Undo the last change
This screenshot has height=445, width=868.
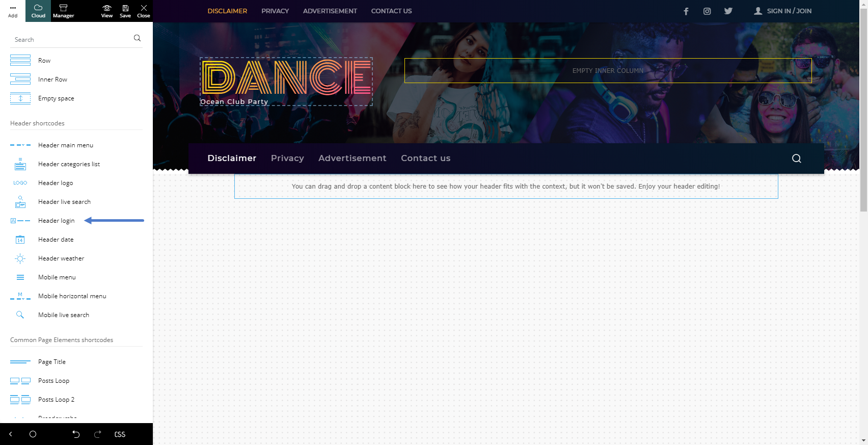(76, 434)
